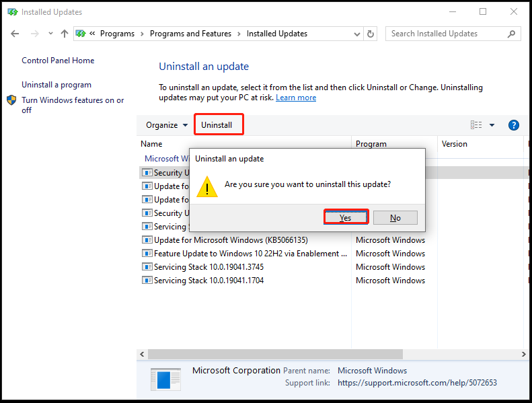Sort by the Program column header
Image resolution: width=532 pixels, height=403 pixels.
[371, 144]
